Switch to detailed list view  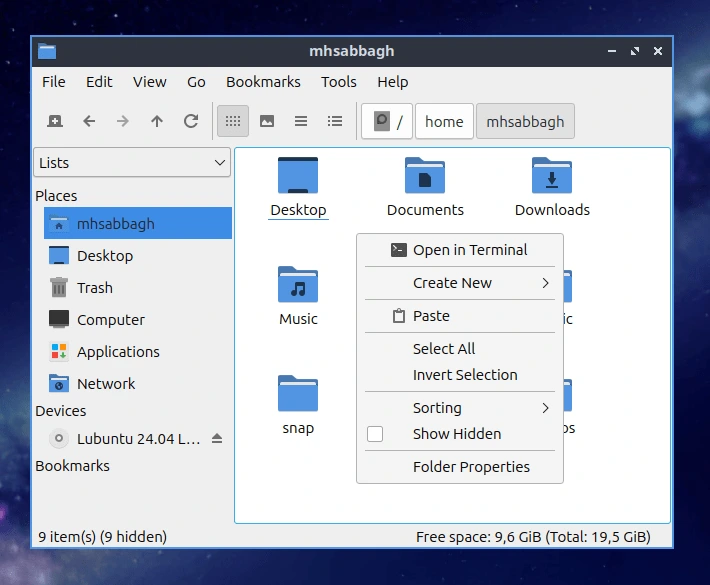(x=335, y=121)
